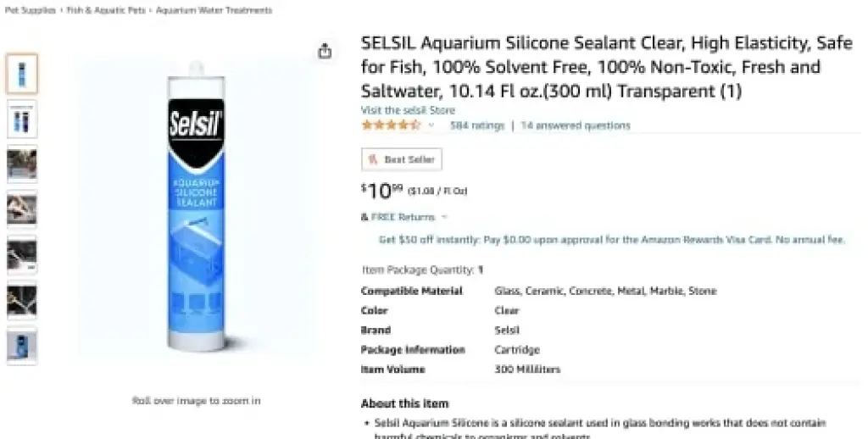Click the main Selsil sealant product image
The height and width of the screenshot is (439, 868).
click(197, 206)
